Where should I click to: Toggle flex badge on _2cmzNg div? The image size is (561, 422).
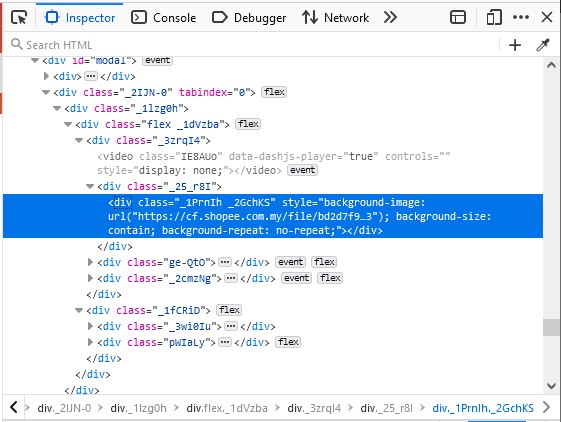(330, 278)
